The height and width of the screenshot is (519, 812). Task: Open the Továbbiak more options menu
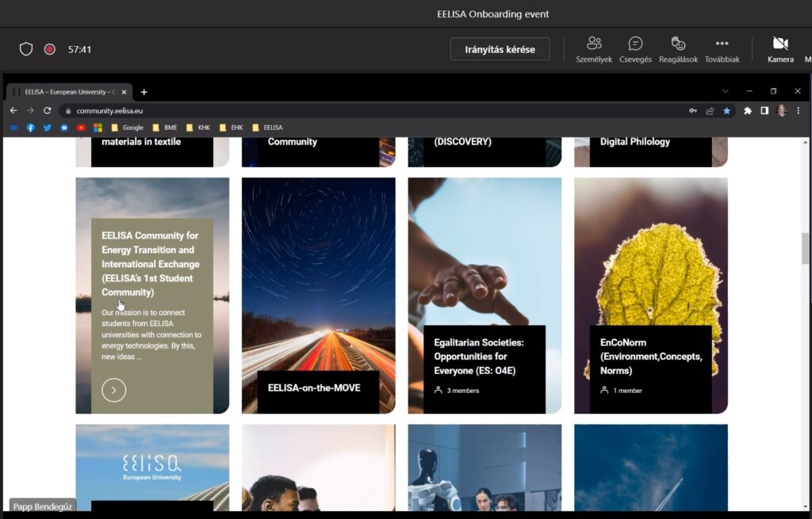point(722,50)
